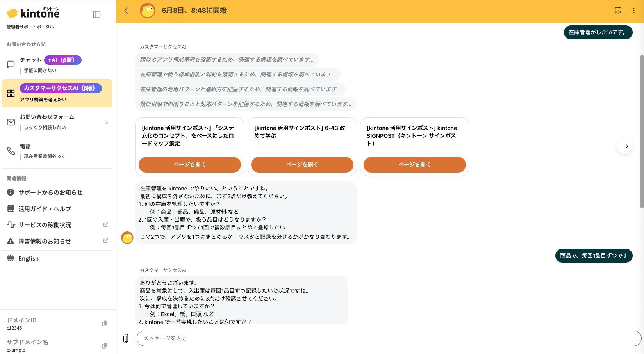Click the メッセージを入力 input field
644x354 pixels.
click(389, 338)
